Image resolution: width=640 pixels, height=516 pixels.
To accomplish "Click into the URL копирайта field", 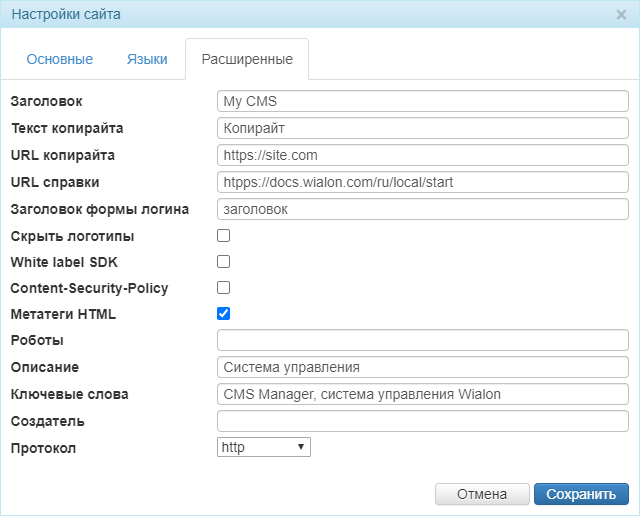I will click(422, 155).
